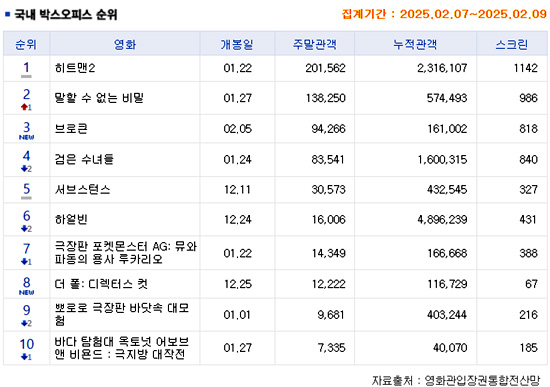
Task: Click the down-1 arrow indicator under rank 7
Action: click(x=26, y=262)
